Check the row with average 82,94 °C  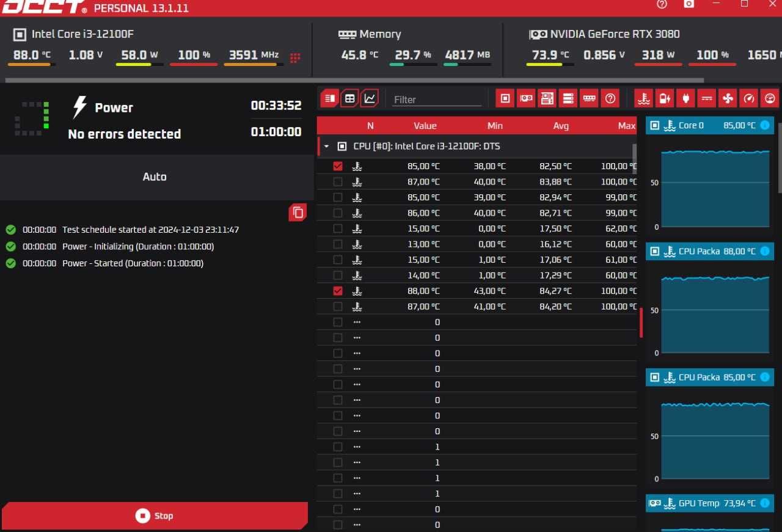click(338, 197)
